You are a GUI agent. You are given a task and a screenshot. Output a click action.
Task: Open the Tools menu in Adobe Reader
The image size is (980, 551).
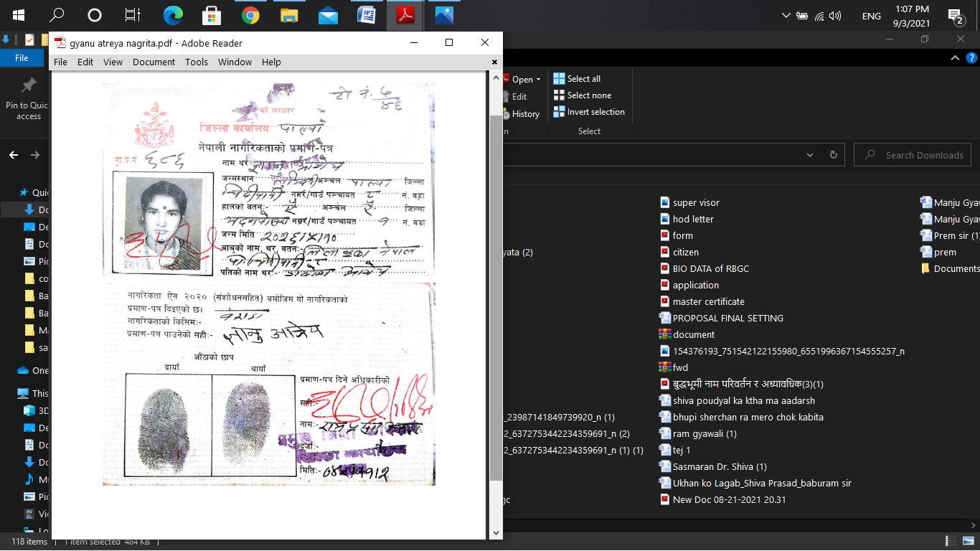[x=196, y=62]
